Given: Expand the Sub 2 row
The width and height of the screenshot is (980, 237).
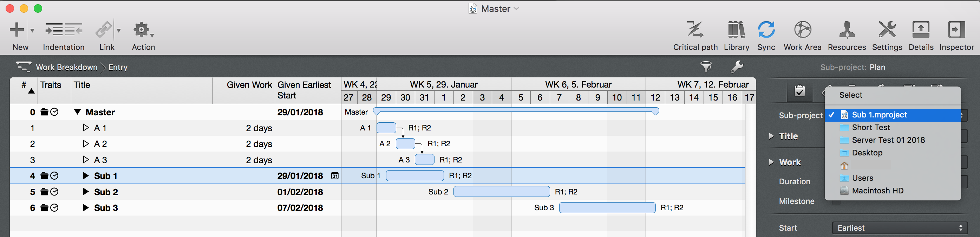Looking at the screenshot, I should point(86,192).
